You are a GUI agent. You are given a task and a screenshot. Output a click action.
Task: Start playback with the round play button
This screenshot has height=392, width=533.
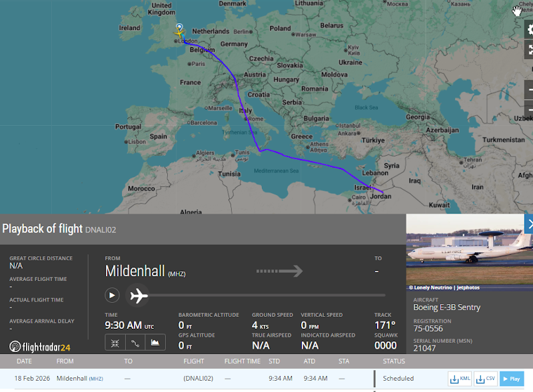[x=112, y=295]
